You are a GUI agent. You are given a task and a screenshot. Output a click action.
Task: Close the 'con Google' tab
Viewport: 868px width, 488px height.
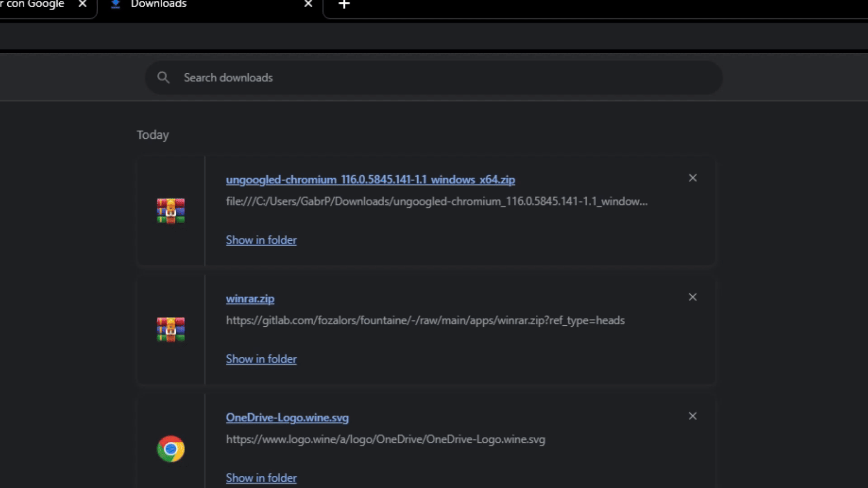pyautogui.click(x=82, y=4)
